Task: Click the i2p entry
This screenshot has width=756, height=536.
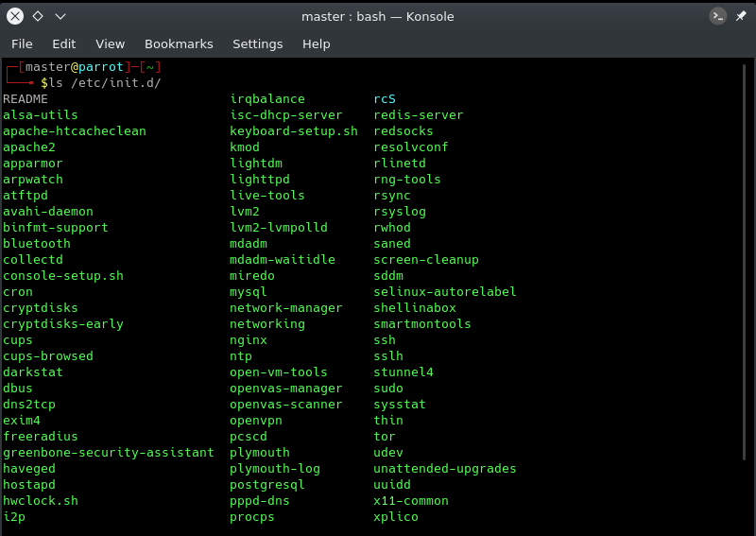Action: (14, 517)
